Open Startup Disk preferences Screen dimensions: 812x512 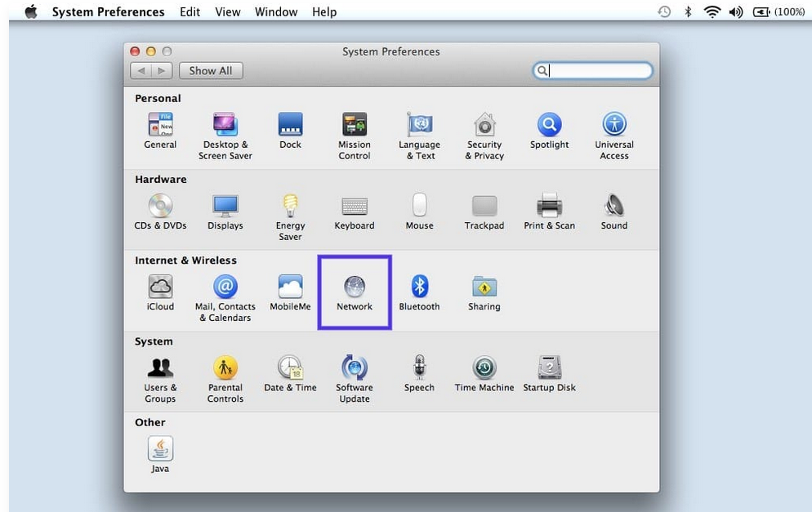tap(550, 374)
